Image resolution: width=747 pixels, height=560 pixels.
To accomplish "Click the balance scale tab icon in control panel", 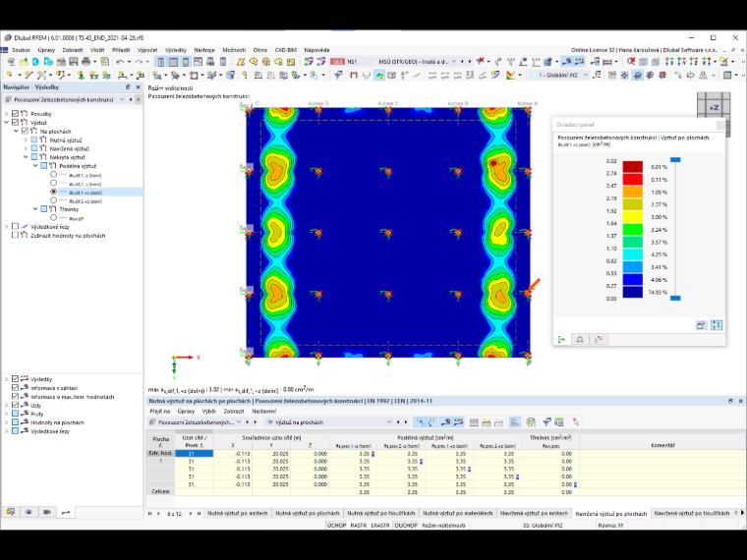I will pyautogui.click(x=580, y=340).
